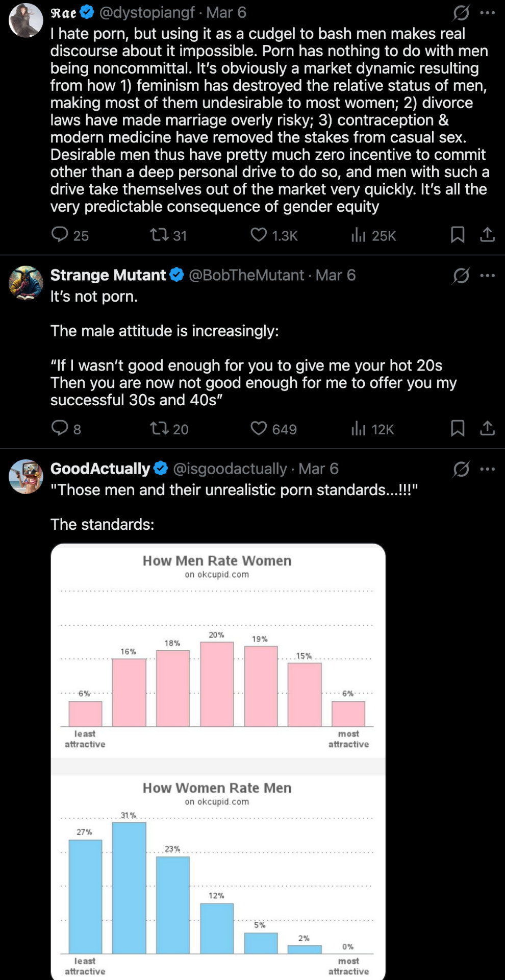Reply to Strange Mutant's post
This screenshot has height=980, width=505.
(x=60, y=428)
